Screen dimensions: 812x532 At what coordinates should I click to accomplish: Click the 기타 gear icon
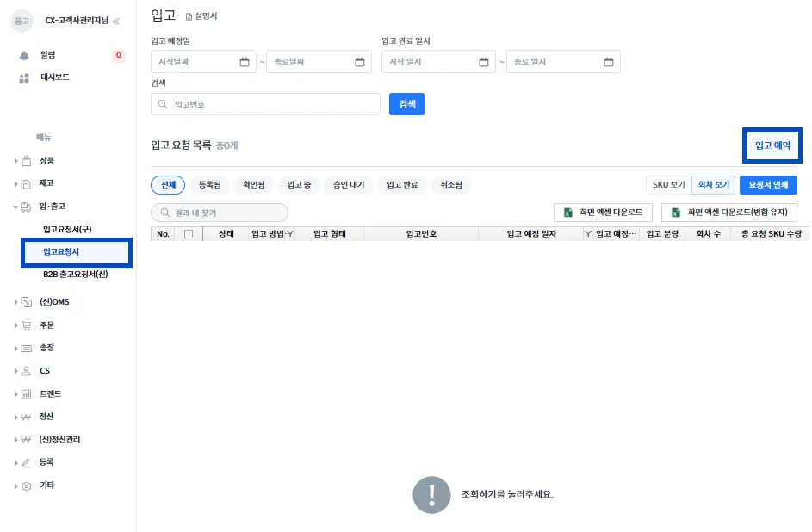[x=27, y=486]
